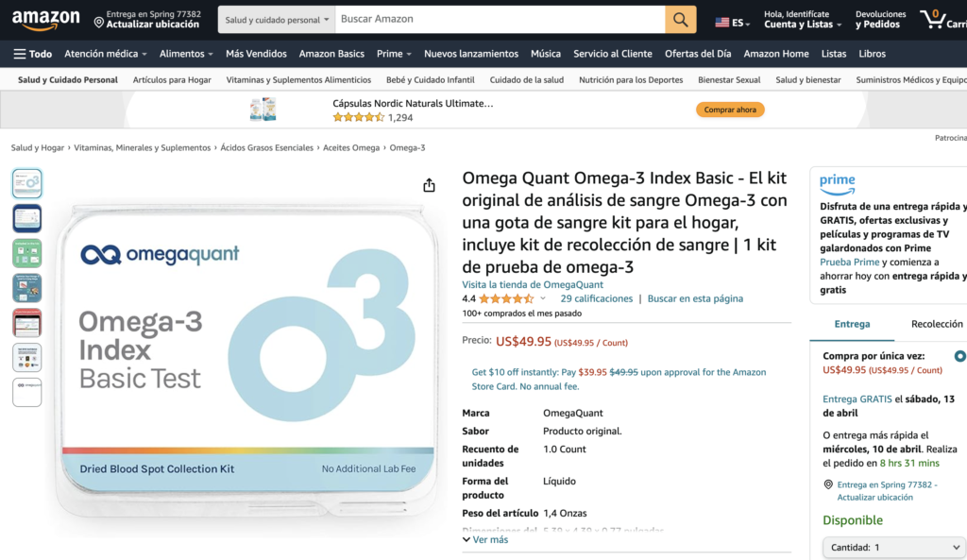The width and height of the screenshot is (967, 560).
Task: Click the Buscar Amazon search field
Action: 500,20
